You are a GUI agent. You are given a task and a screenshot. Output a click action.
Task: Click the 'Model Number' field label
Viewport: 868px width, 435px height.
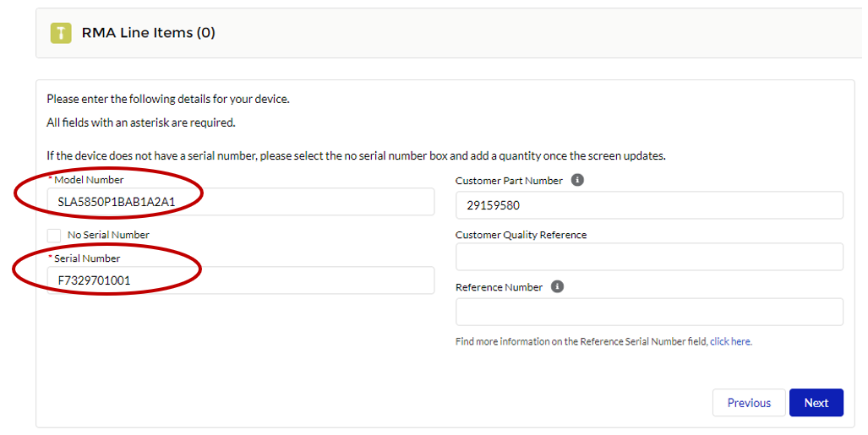pyautogui.click(x=89, y=180)
